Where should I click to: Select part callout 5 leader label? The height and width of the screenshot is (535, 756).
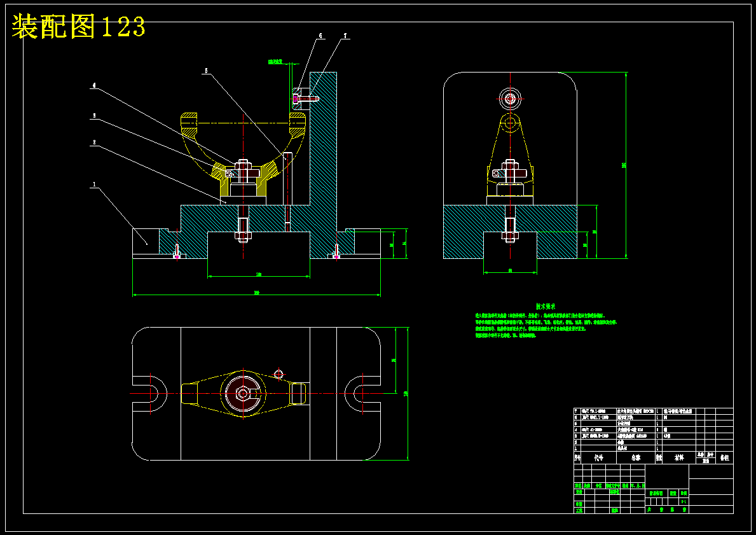pos(206,71)
